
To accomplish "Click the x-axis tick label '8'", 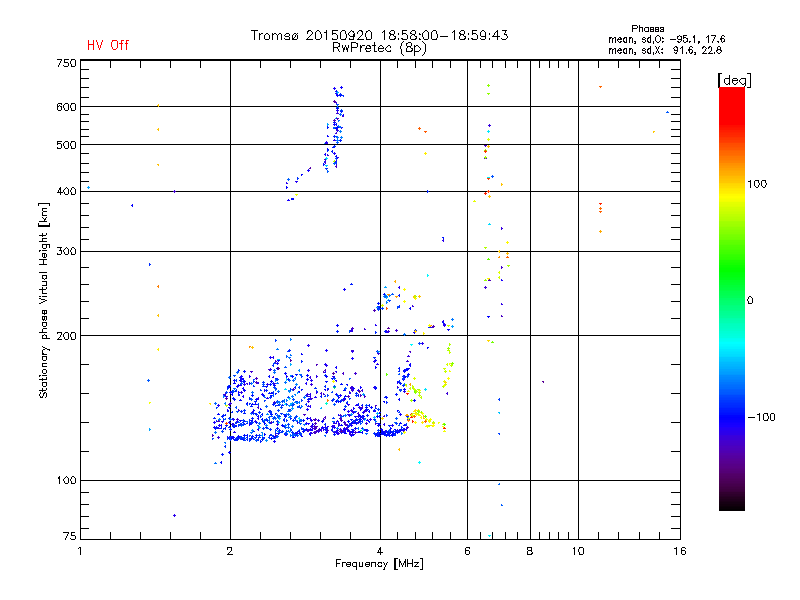I will pos(530,551).
